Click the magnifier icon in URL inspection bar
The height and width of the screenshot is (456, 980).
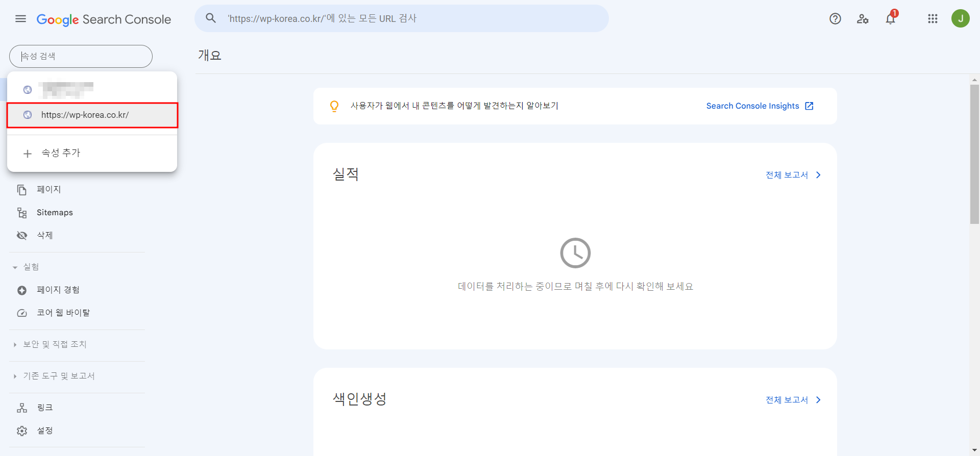(x=211, y=18)
